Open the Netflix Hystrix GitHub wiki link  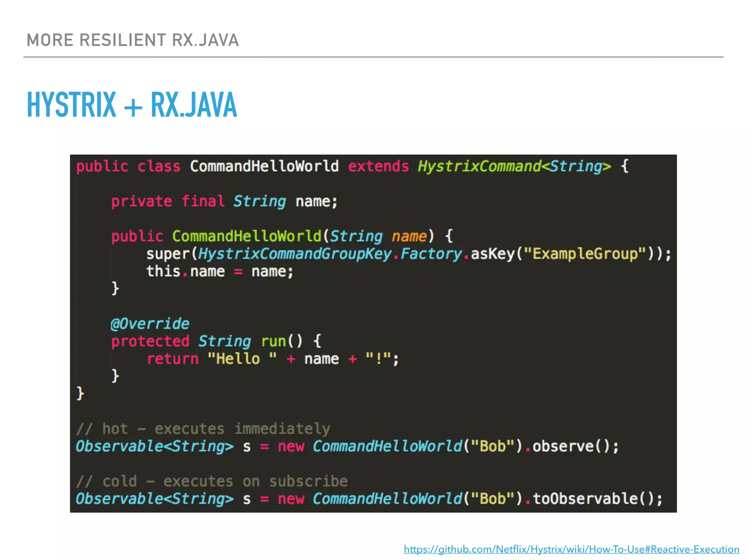(x=571, y=549)
